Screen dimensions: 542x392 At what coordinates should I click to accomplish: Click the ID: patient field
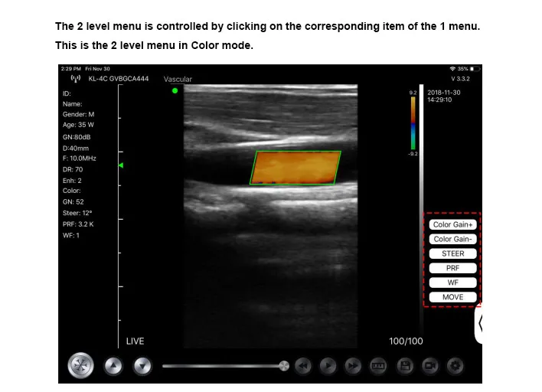(67, 93)
